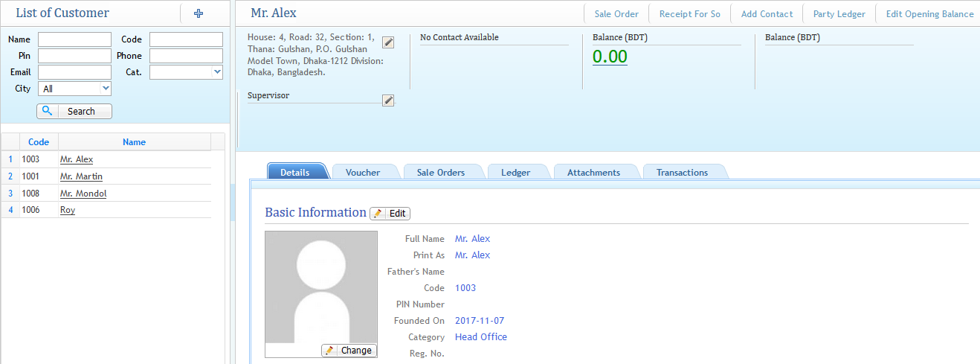The width and height of the screenshot is (980, 364).
Task: Click Sale Order in top toolbar
Action: (x=616, y=14)
